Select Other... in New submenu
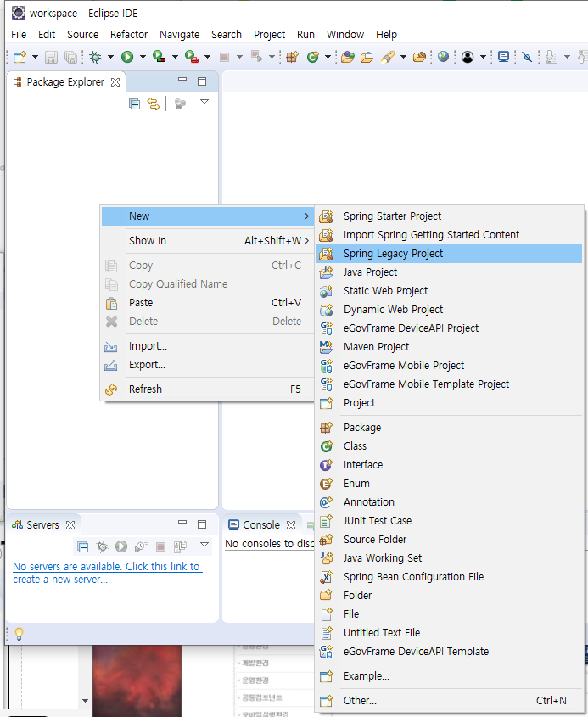The image size is (588, 717). [449, 701]
